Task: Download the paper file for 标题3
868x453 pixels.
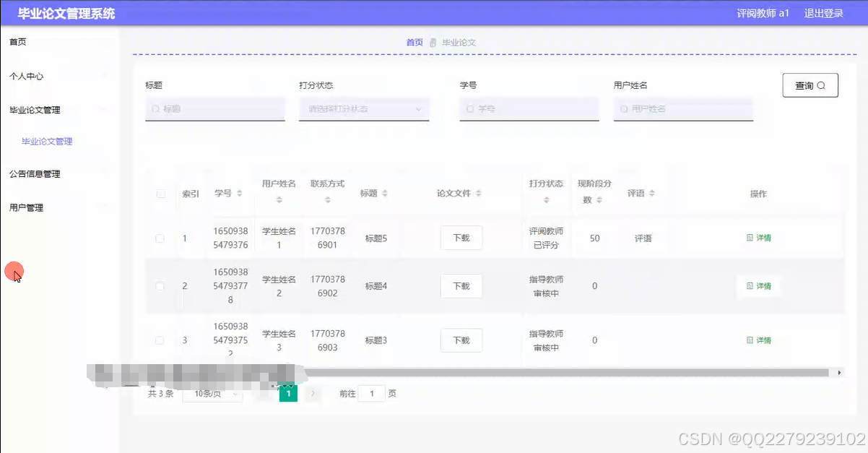Action: pos(461,340)
